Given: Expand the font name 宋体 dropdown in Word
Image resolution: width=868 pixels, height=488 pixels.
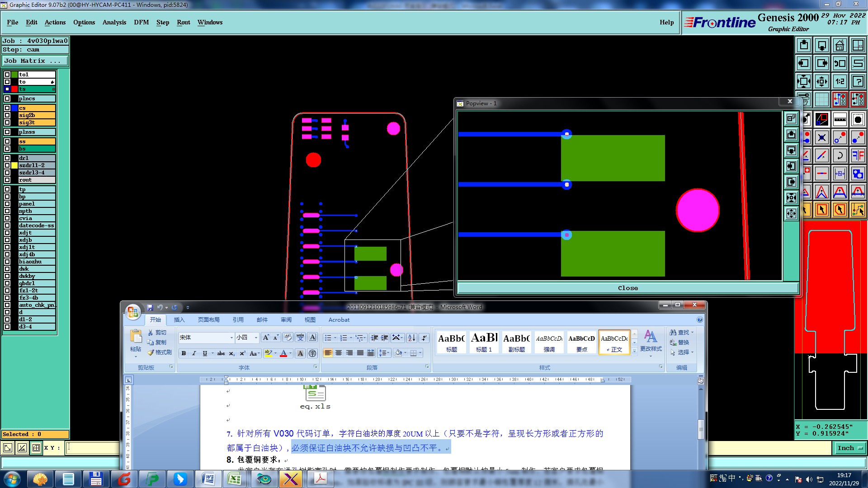Looking at the screenshot, I should [x=231, y=338].
